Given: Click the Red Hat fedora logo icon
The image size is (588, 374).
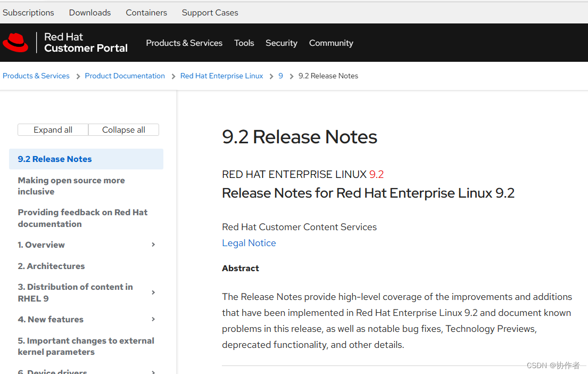Looking at the screenshot, I should tap(15, 43).
